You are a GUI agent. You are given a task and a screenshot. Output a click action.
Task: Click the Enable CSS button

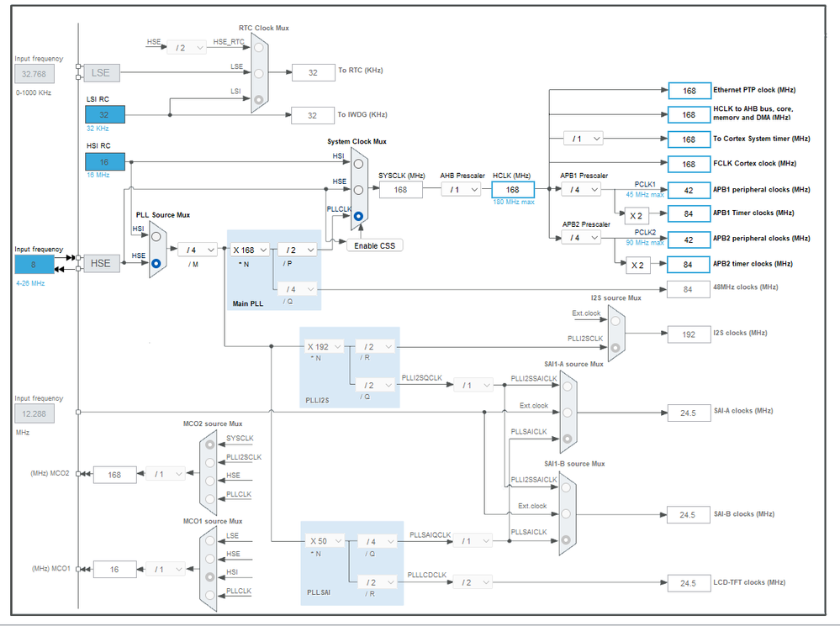374,246
